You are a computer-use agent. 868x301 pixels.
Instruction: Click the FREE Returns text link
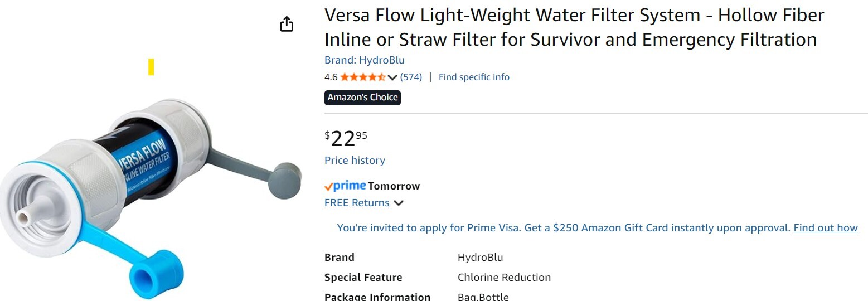[357, 203]
